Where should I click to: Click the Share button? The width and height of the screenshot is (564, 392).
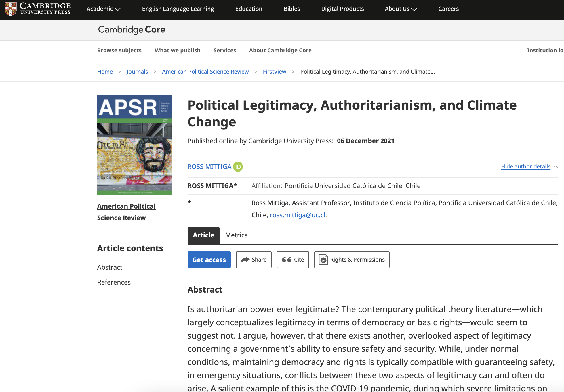pos(254,260)
